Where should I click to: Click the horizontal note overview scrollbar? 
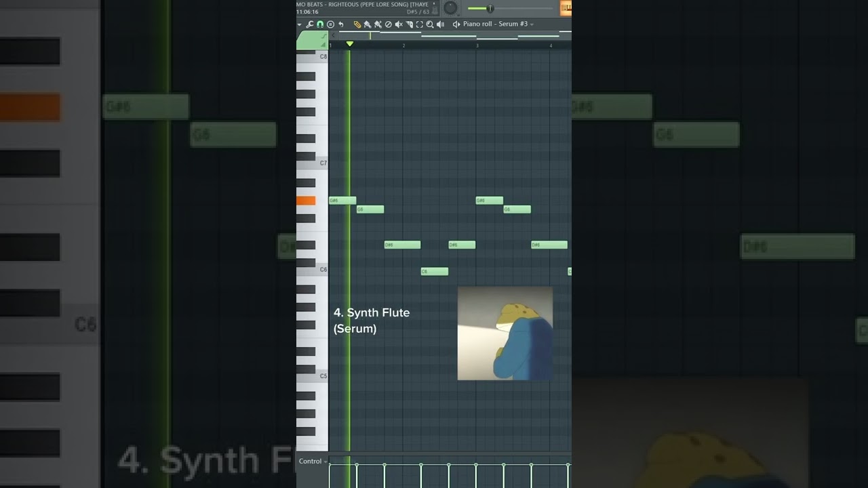[x=454, y=35]
